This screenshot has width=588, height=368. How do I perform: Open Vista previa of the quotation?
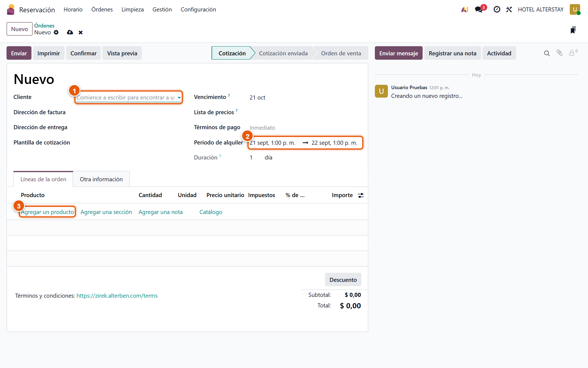coord(122,53)
